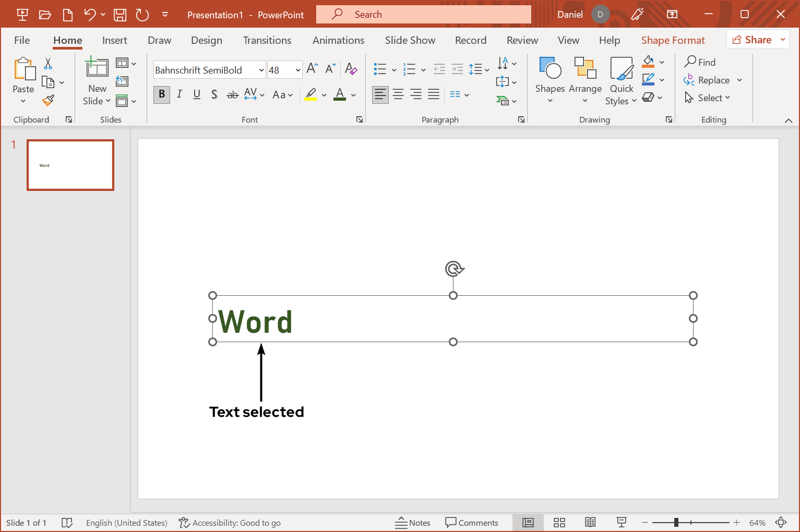Start Slide Show from status bar icon
Viewport: 800px width, 532px height.
621,523
